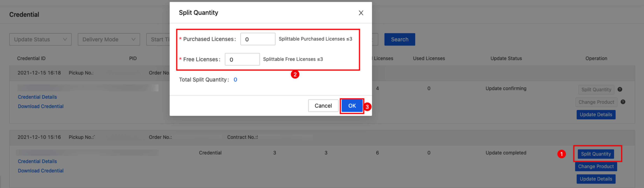
Task: Click Update Details for the second credential
Action: (x=596, y=179)
